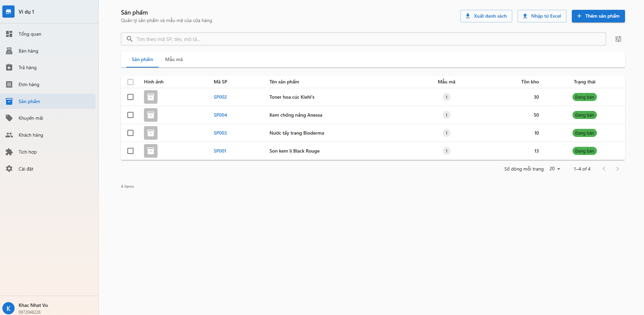Open the filter settings icon next to search

[618, 39]
